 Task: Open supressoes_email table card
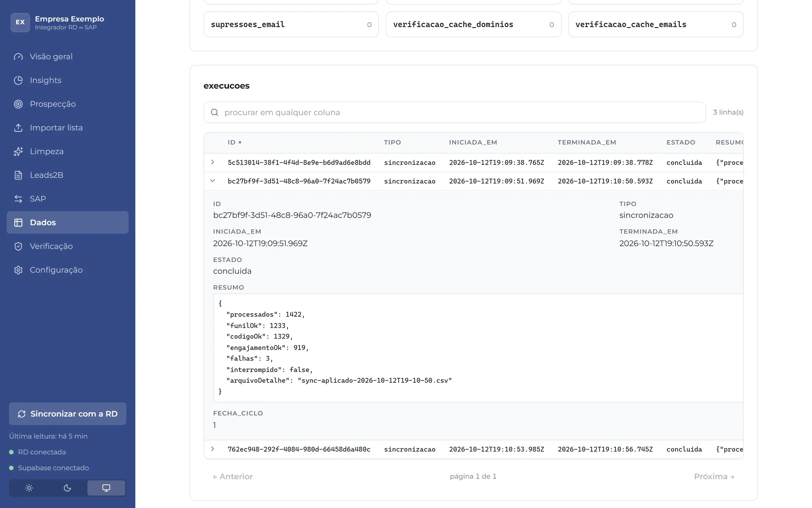[291, 24]
